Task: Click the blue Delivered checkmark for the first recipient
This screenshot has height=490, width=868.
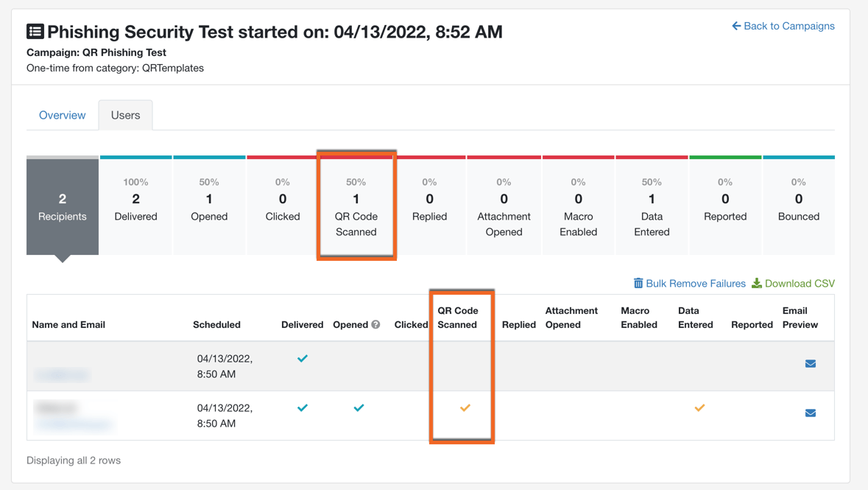Action: coord(303,358)
